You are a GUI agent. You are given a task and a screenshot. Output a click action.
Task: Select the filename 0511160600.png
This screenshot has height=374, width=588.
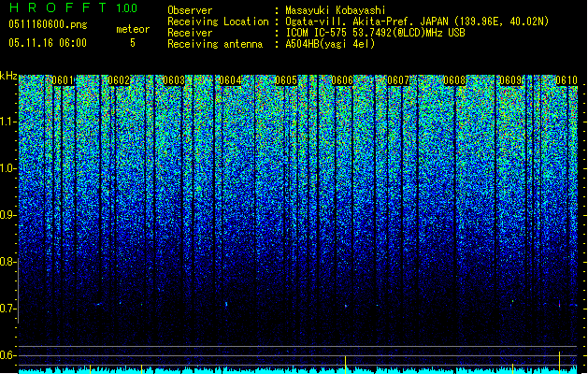coord(48,24)
